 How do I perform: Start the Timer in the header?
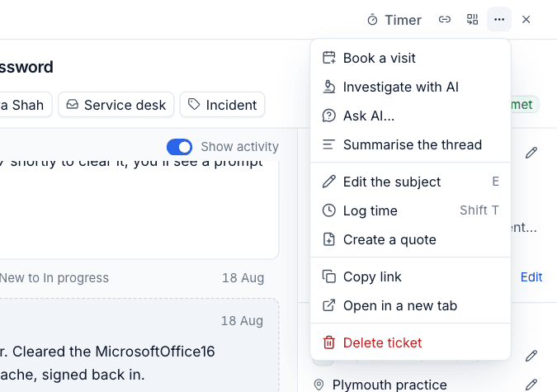click(x=394, y=20)
